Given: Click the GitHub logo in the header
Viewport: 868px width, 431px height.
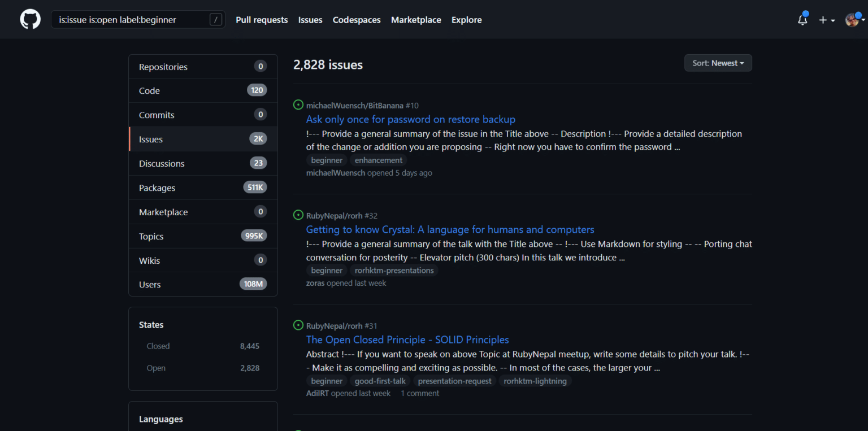Looking at the screenshot, I should coord(29,19).
